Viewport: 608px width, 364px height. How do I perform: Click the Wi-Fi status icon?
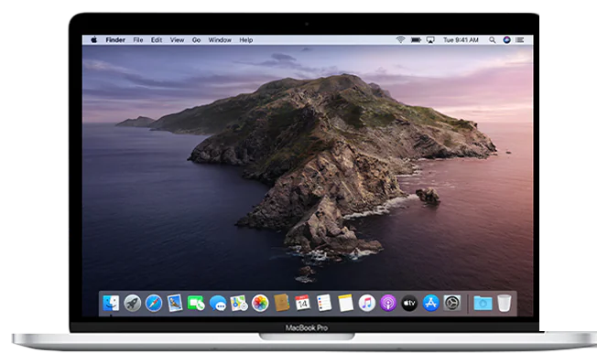[400, 40]
